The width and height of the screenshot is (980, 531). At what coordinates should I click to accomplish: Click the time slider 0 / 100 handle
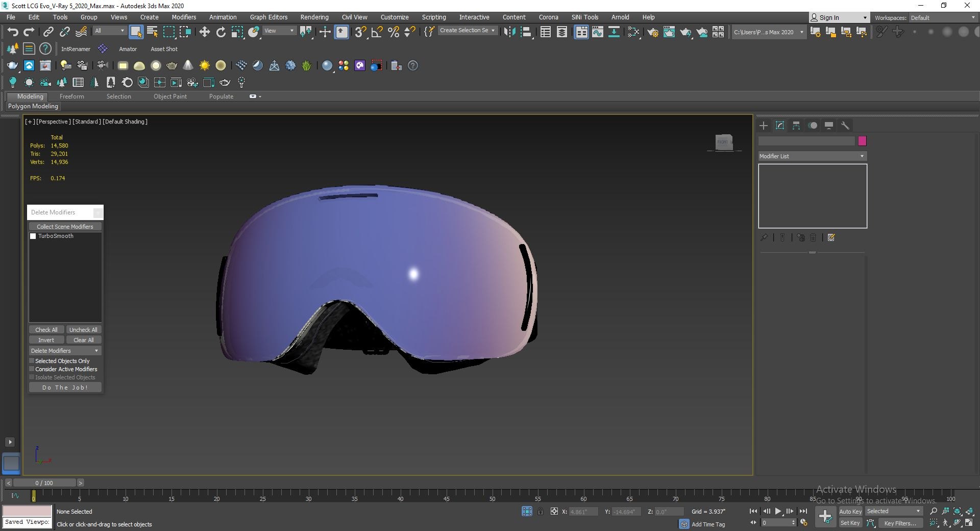tap(44, 482)
